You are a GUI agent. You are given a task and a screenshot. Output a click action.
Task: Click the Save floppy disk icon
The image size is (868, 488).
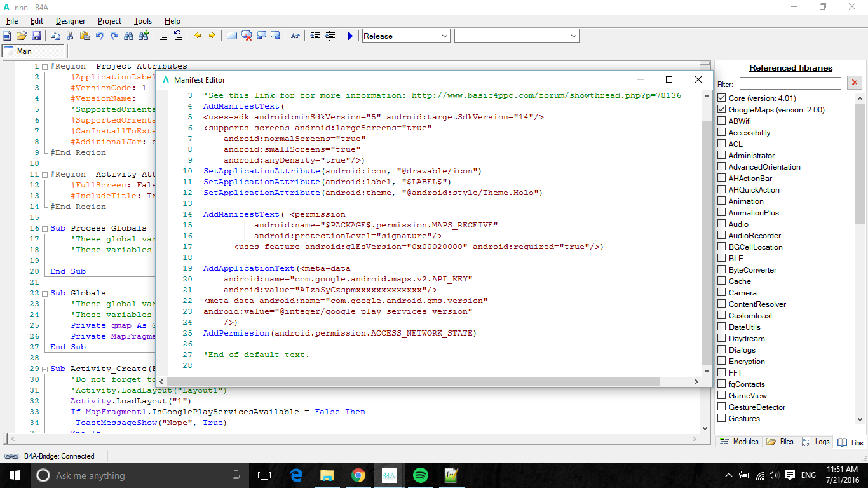point(36,36)
